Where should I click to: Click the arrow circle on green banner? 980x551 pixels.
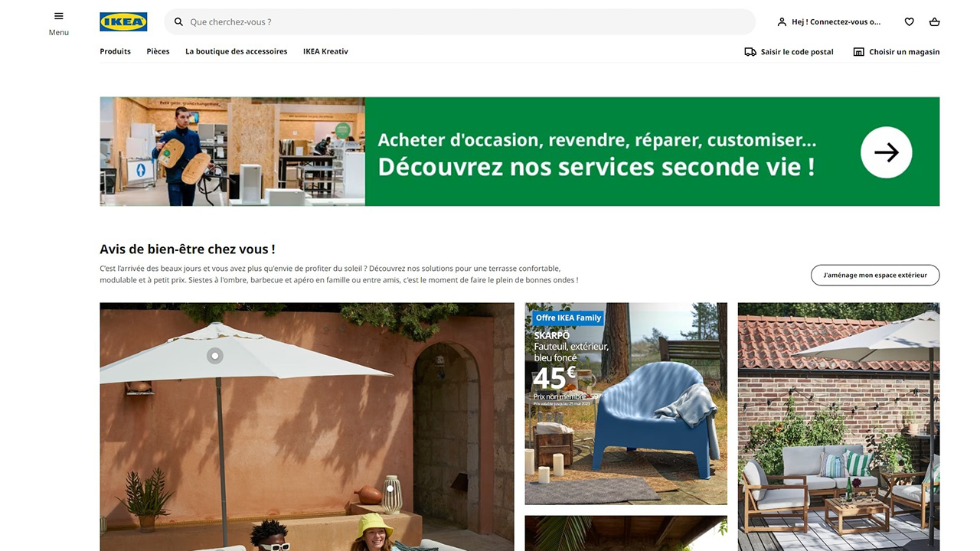(887, 152)
